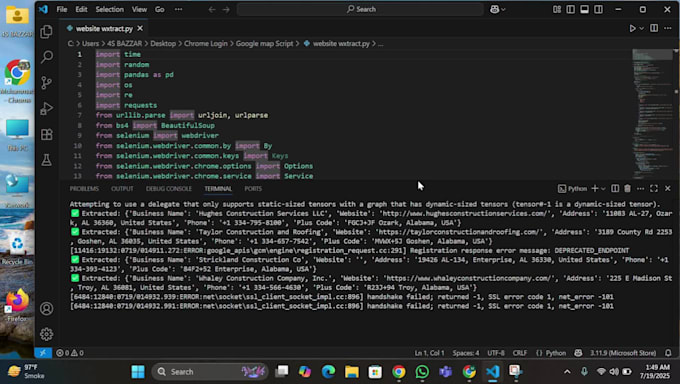Image resolution: width=680 pixels, height=384 pixels.
Task: Switch to the PORTS panel tab
Action: (253, 189)
